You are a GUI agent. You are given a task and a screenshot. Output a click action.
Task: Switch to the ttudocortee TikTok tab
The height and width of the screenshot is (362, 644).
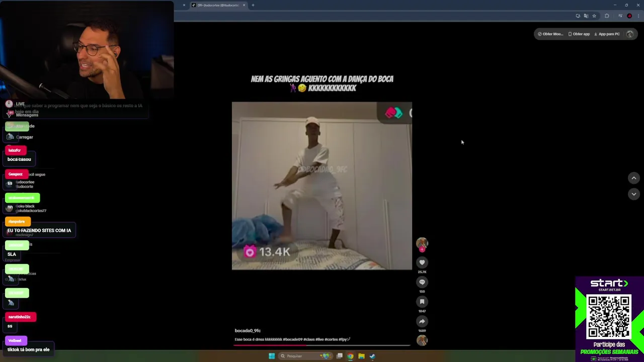tap(218, 5)
